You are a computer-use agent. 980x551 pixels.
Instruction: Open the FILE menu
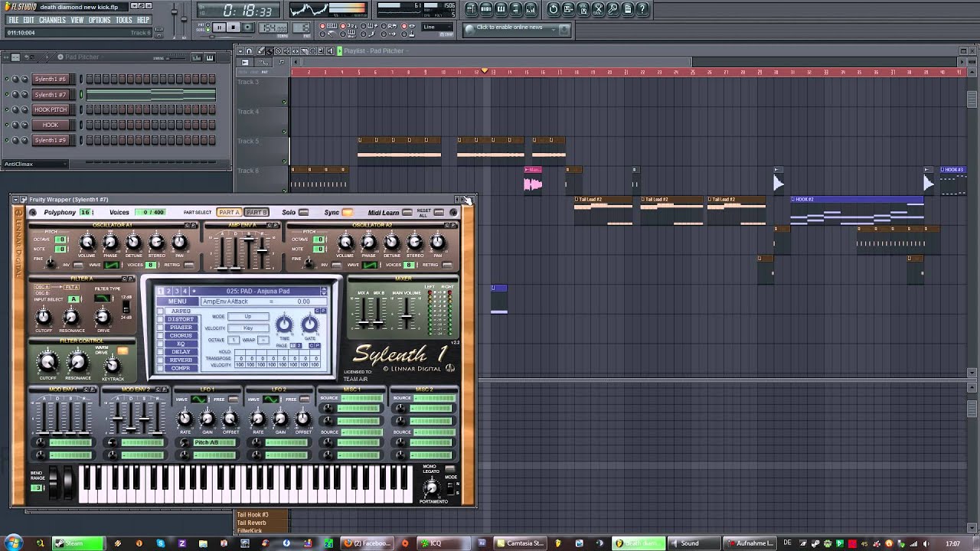(x=13, y=20)
